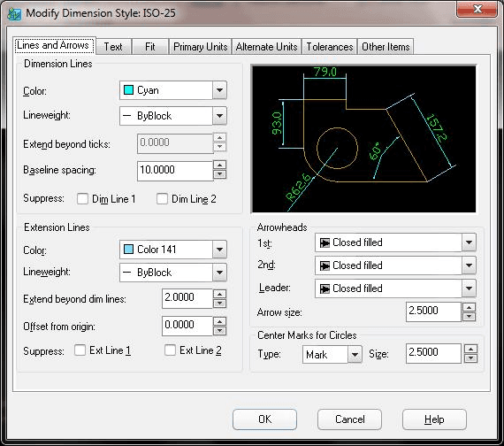The width and height of the screenshot is (504, 446).
Task: Click the Leader closed filled arrowhead icon
Action: [325, 288]
